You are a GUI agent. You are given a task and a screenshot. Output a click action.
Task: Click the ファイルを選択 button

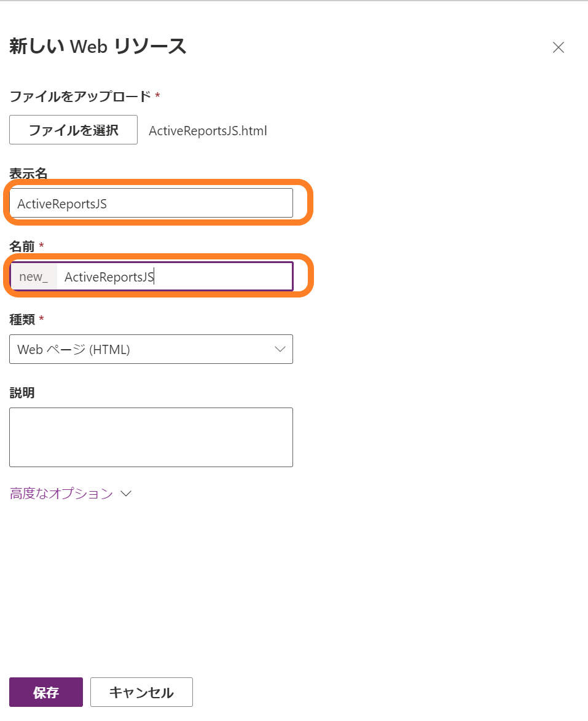point(73,130)
